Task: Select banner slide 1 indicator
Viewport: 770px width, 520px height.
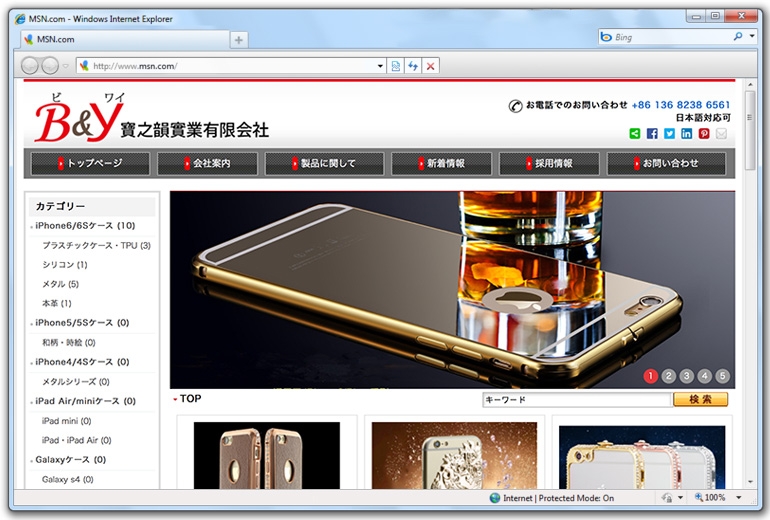Action: tap(651, 376)
